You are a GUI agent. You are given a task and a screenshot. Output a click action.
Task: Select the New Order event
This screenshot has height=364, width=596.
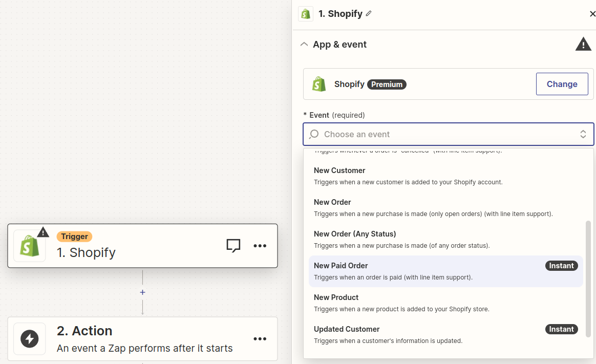point(445,208)
